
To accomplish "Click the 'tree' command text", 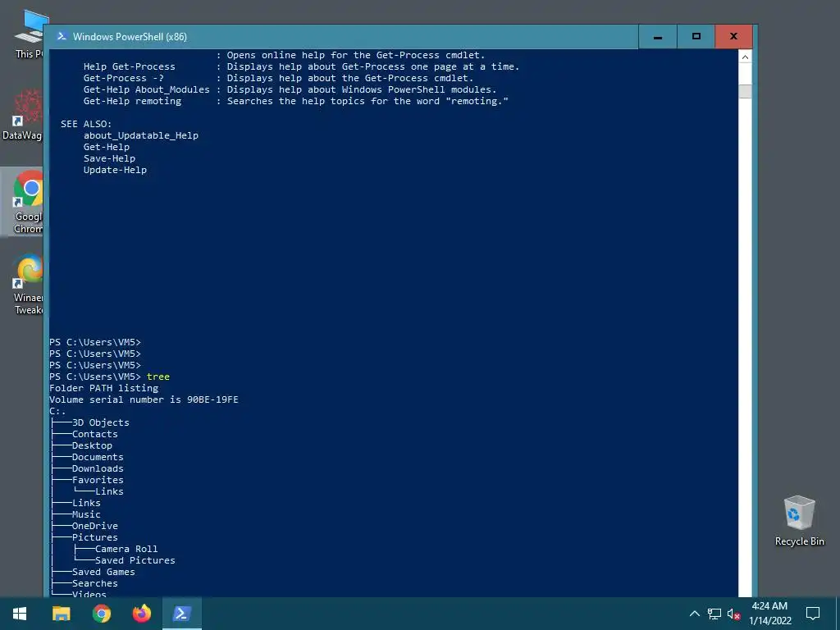I will tap(158, 377).
